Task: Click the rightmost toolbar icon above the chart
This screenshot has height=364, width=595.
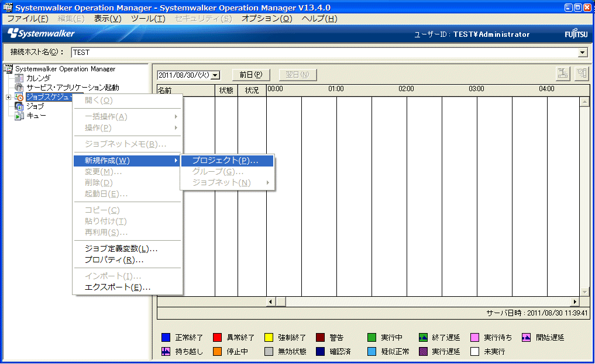Action: click(582, 74)
